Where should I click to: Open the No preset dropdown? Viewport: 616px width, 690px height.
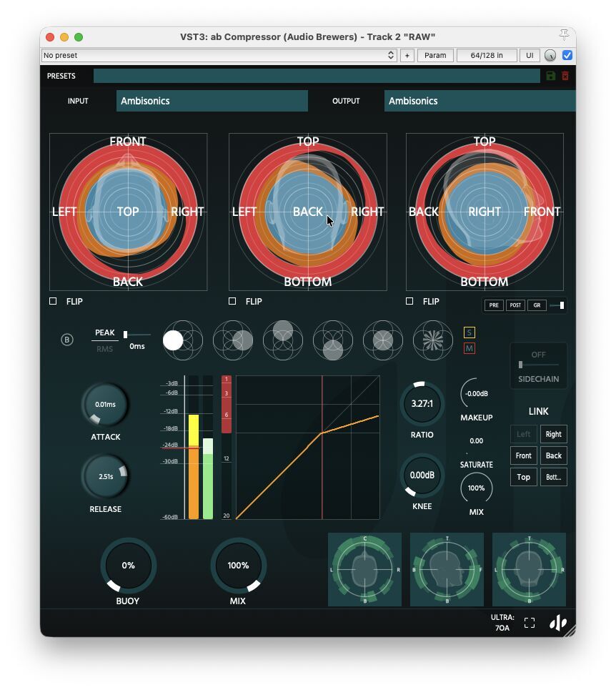pos(219,56)
